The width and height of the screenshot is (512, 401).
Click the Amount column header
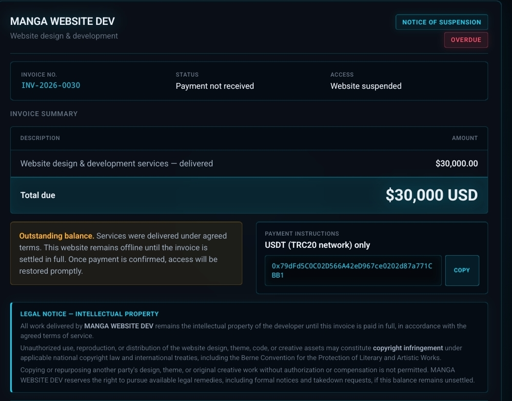[465, 138]
